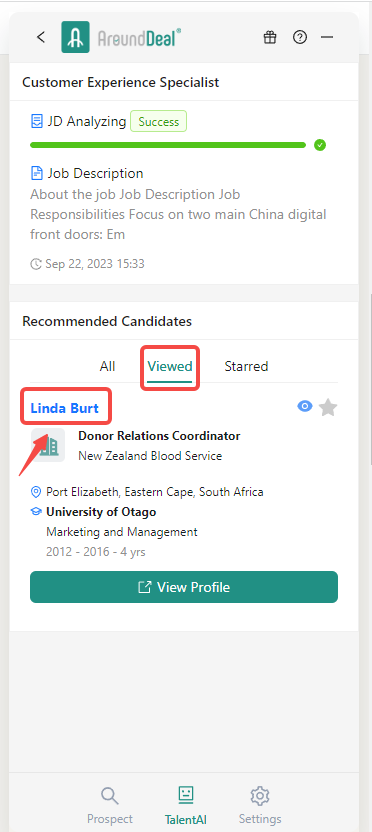Screen dimensions: 372x832
Task: Click the AroundDeal logo icon
Action: (x=75, y=37)
